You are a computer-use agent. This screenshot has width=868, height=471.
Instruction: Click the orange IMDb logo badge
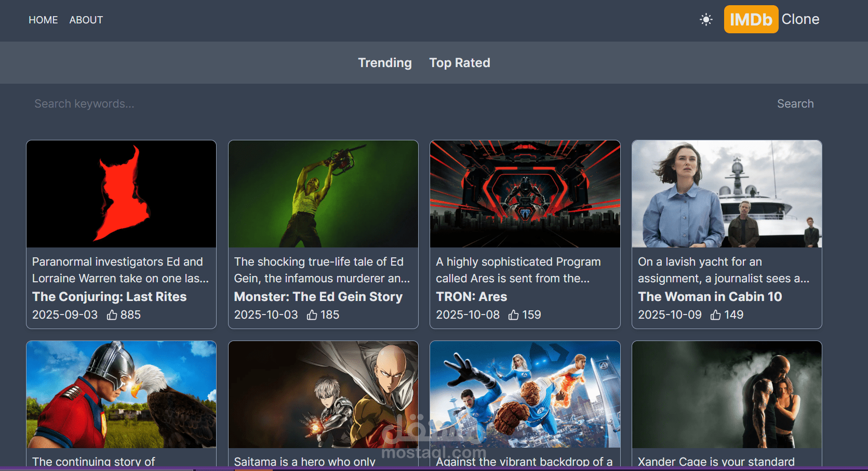pos(751,19)
